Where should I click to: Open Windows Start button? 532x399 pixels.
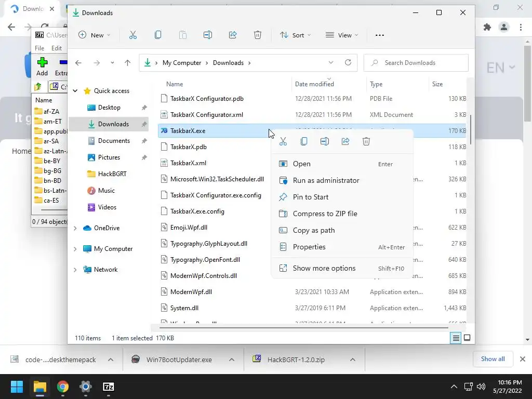[17, 387]
